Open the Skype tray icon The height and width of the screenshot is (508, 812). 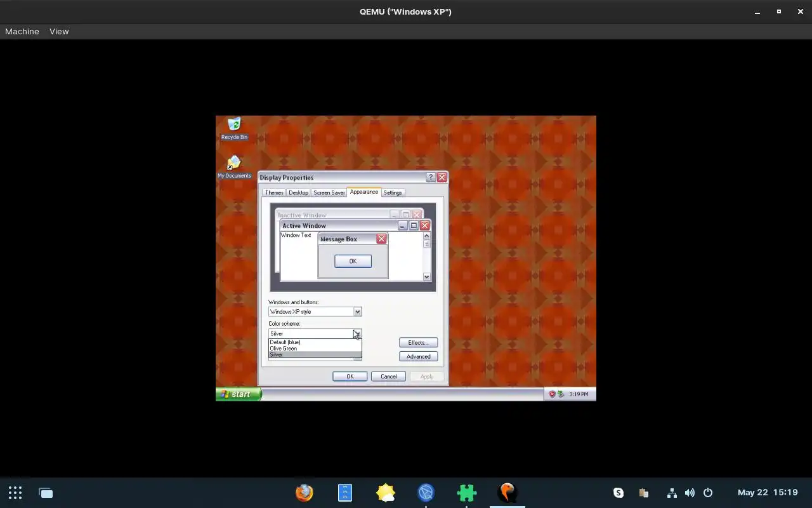point(619,493)
